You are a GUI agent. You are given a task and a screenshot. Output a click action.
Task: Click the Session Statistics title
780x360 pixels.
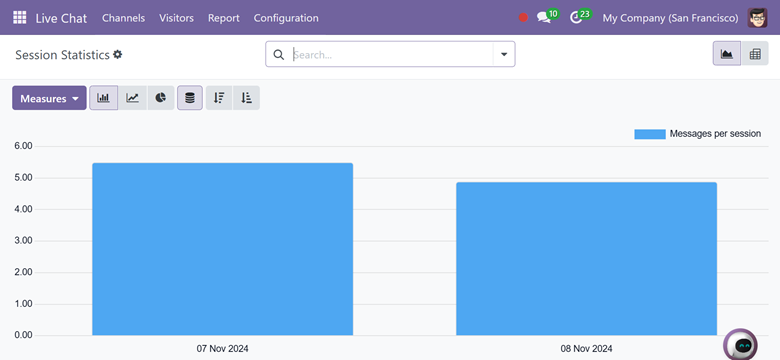[62, 55]
